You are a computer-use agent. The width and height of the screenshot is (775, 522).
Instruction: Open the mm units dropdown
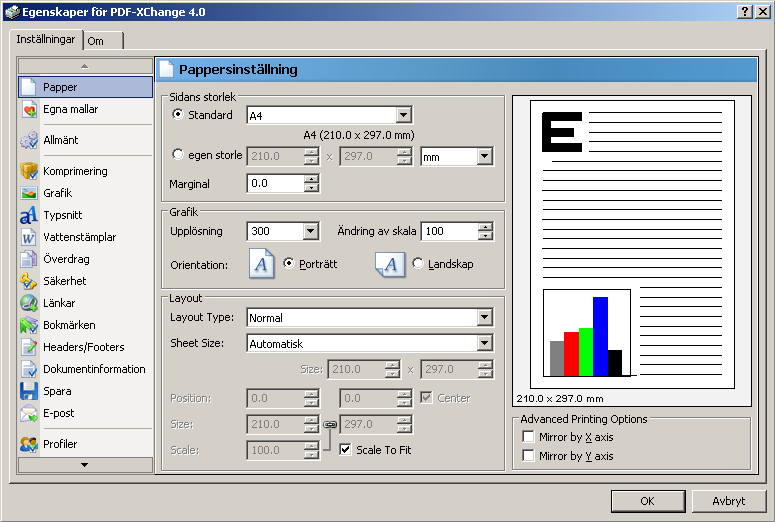[x=484, y=157]
